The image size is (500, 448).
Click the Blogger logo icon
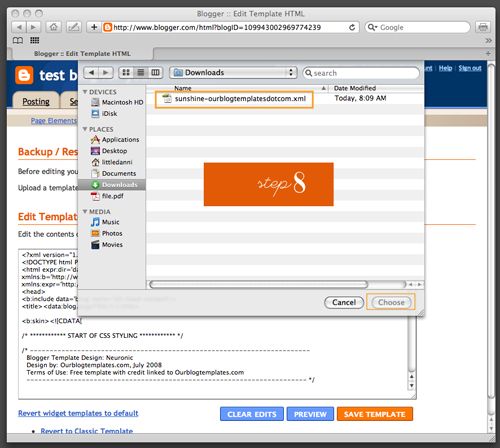(24, 75)
